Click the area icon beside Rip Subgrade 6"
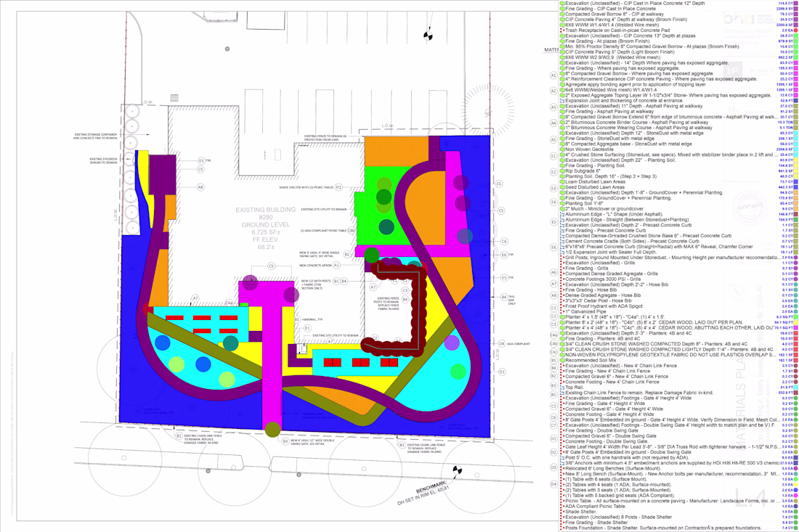This screenshot has height=532, width=799. pos(562,171)
